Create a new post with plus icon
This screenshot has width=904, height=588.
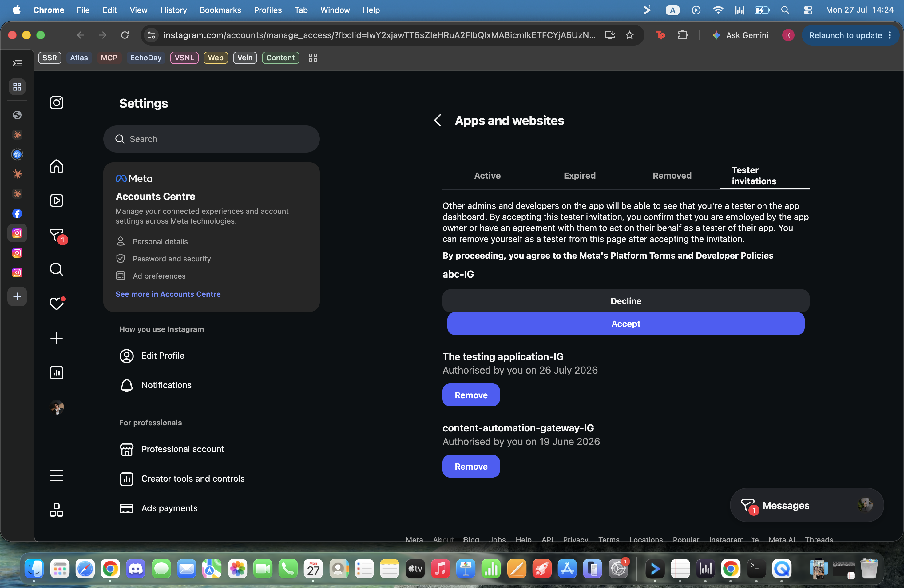pyautogui.click(x=57, y=338)
